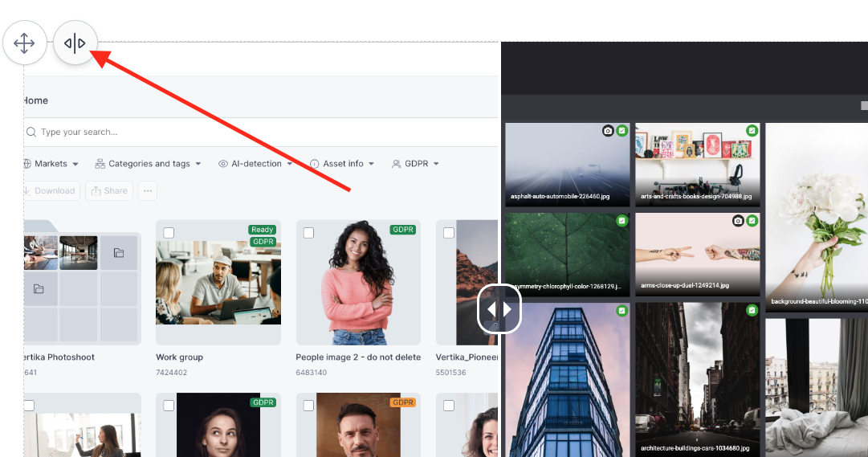Screen dimensions: 868x457
Task: Click green check icon on blue building image
Action: point(621,311)
